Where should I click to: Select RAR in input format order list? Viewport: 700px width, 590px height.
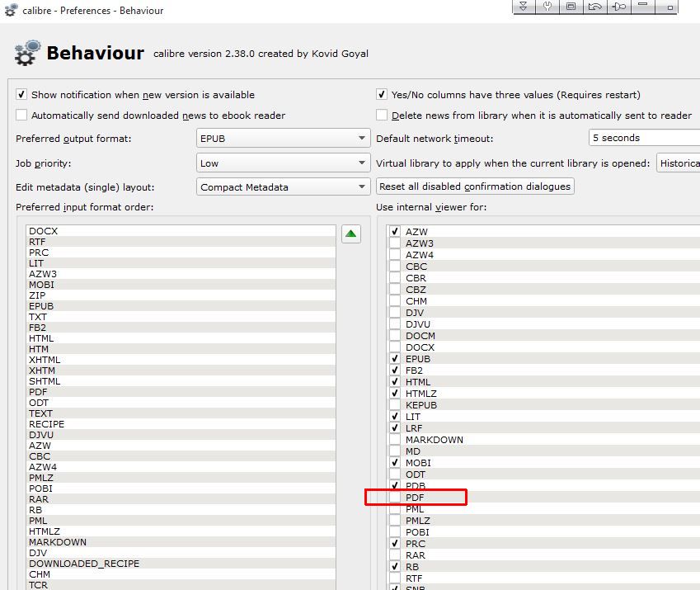[x=181, y=499]
